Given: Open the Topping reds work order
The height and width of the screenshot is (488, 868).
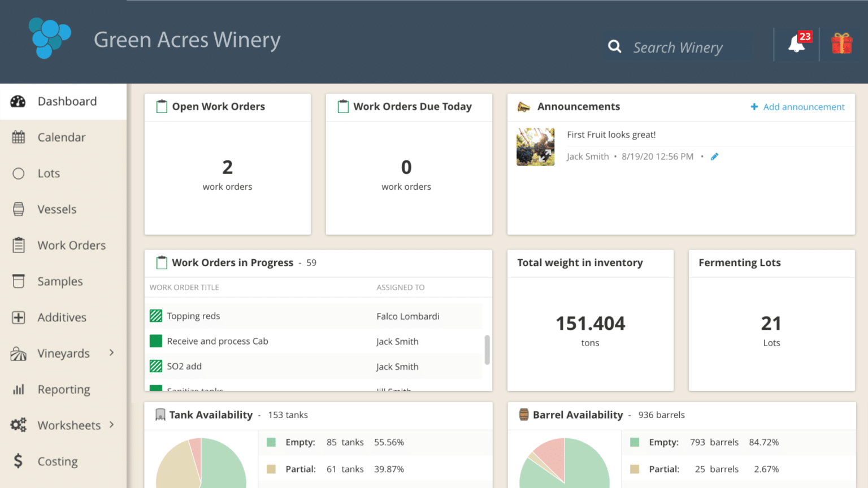Looking at the screenshot, I should (x=193, y=316).
